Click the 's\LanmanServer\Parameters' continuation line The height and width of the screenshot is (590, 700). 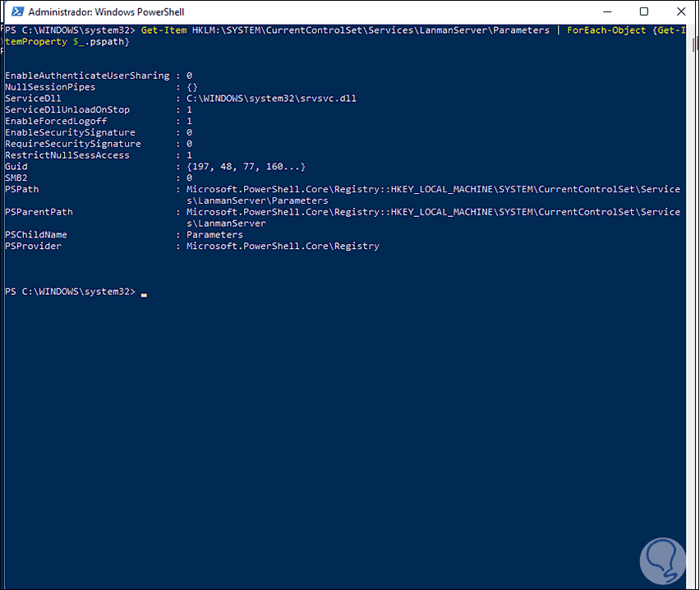pyautogui.click(x=257, y=201)
